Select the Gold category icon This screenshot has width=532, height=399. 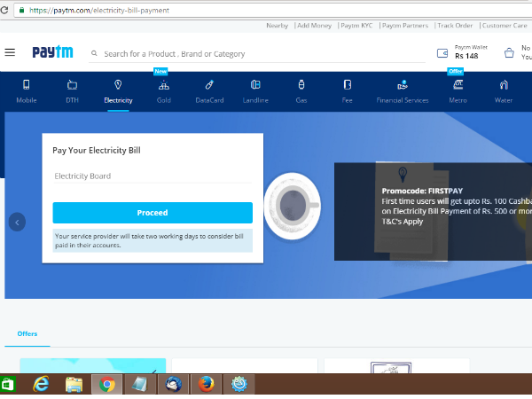(x=163, y=85)
